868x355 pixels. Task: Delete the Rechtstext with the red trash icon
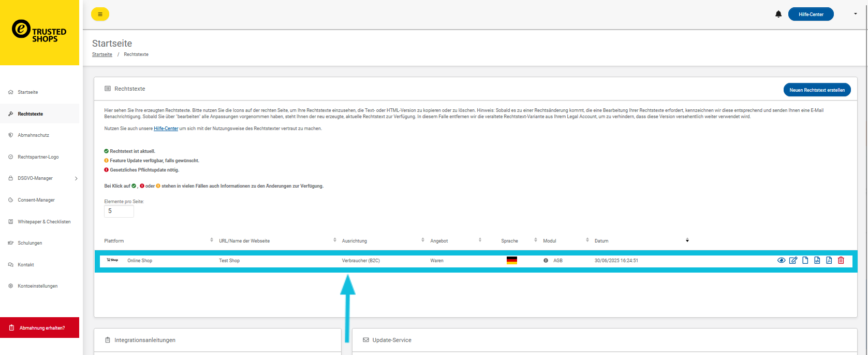(x=841, y=261)
